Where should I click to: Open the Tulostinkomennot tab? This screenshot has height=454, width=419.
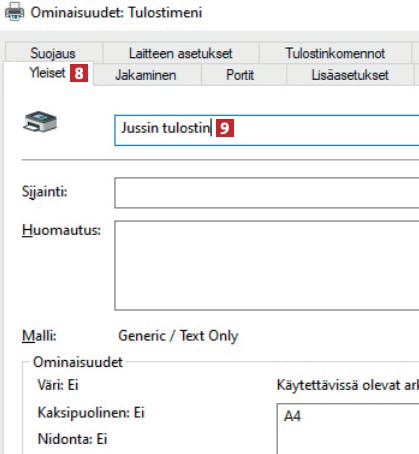tap(335, 53)
